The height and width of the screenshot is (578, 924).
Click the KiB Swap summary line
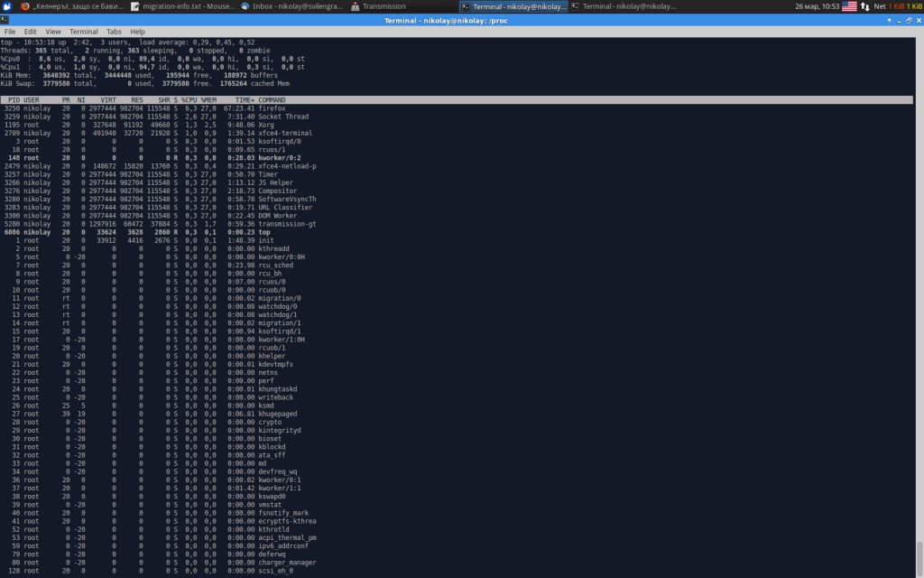click(x=145, y=84)
